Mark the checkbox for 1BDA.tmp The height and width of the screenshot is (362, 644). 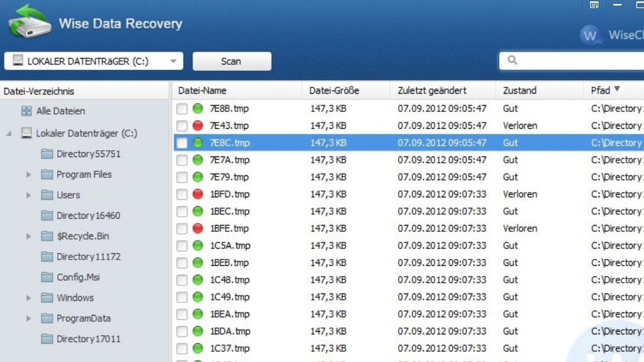(x=182, y=331)
